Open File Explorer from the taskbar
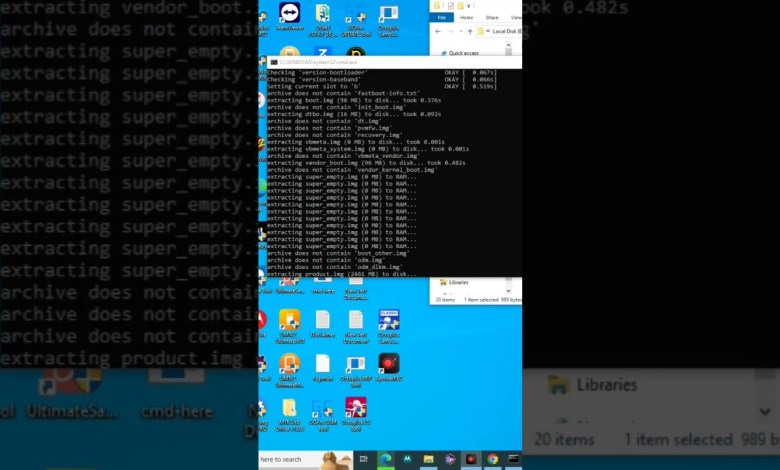Screen dimensions: 780x470 point(428,459)
